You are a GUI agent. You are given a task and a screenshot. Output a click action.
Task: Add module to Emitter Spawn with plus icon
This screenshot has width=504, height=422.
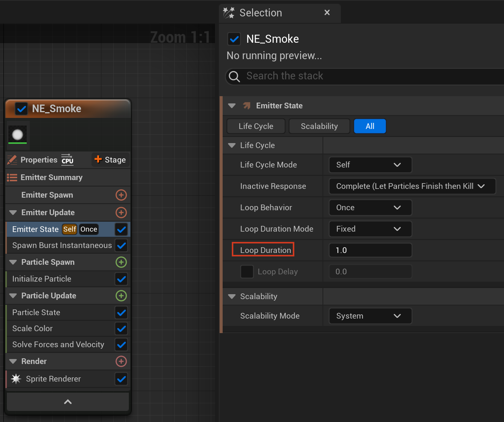click(x=121, y=195)
